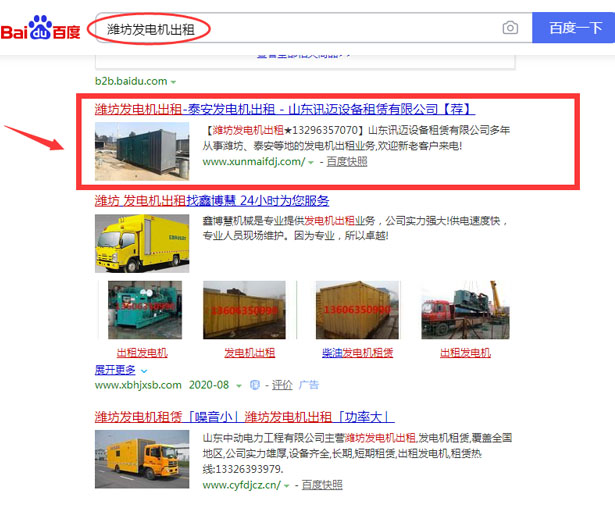Open dropdown arrow after 2020-08 date

click(x=238, y=386)
